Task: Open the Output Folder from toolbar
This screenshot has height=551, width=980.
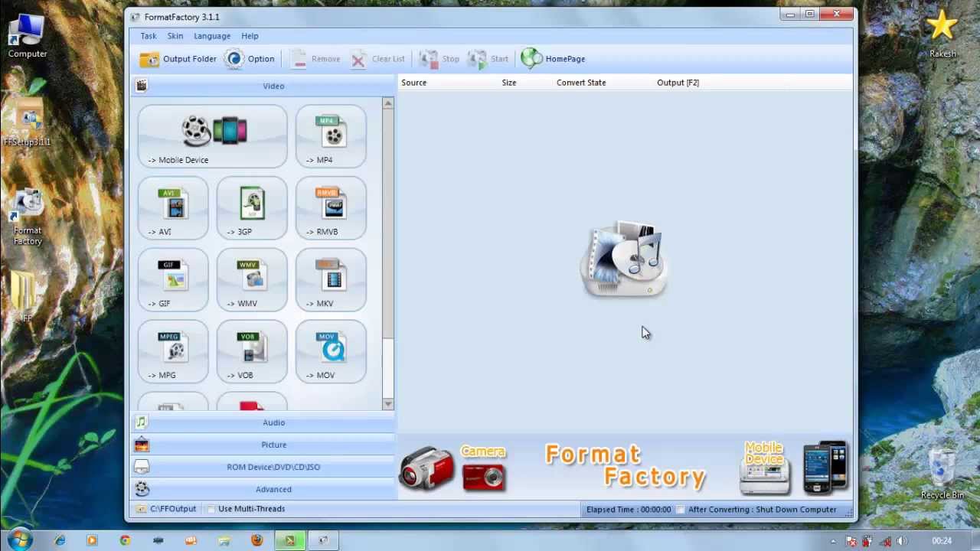Action: point(178,59)
